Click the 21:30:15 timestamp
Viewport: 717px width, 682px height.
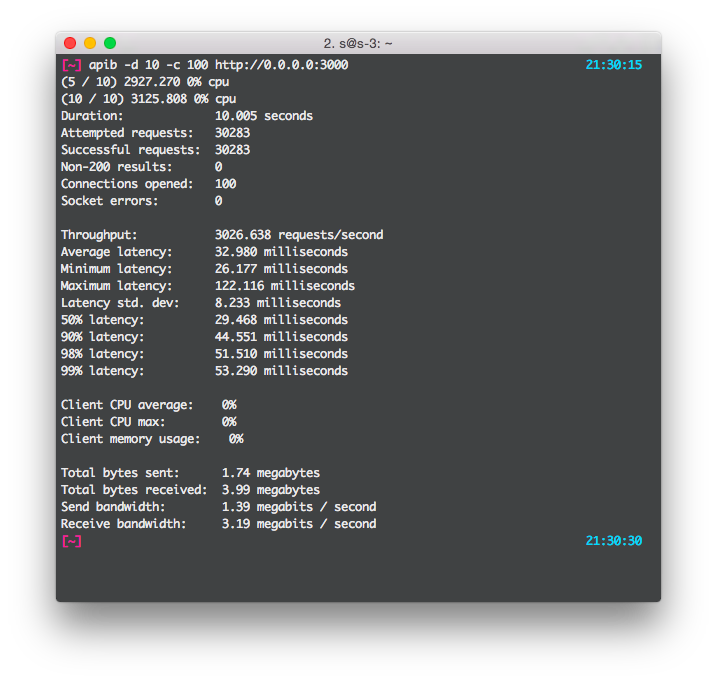pos(614,65)
